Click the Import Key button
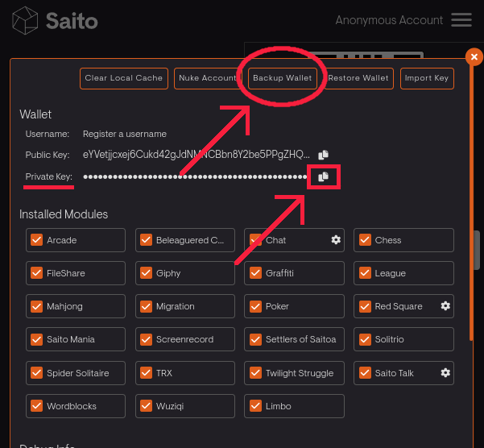The height and width of the screenshot is (448, 484). [x=427, y=78]
